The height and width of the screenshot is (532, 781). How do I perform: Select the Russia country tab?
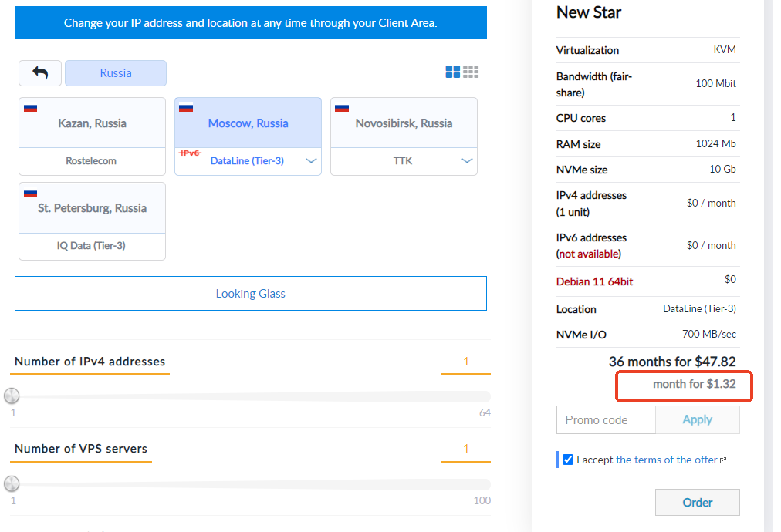(116, 73)
